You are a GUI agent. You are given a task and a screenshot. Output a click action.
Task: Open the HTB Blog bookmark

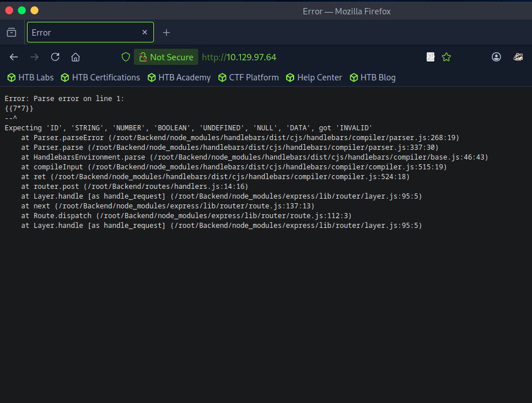click(373, 77)
